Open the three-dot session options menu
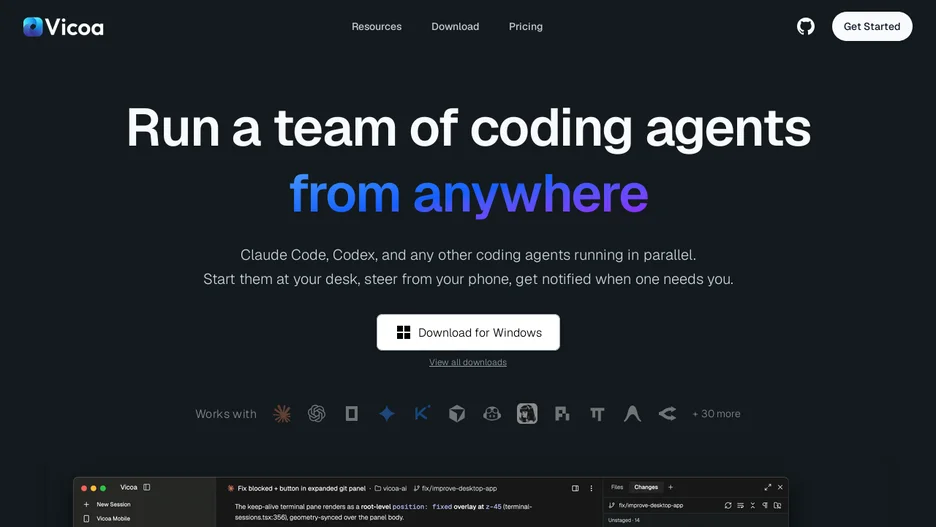Viewport: 936px width, 527px height. pos(592,488)
